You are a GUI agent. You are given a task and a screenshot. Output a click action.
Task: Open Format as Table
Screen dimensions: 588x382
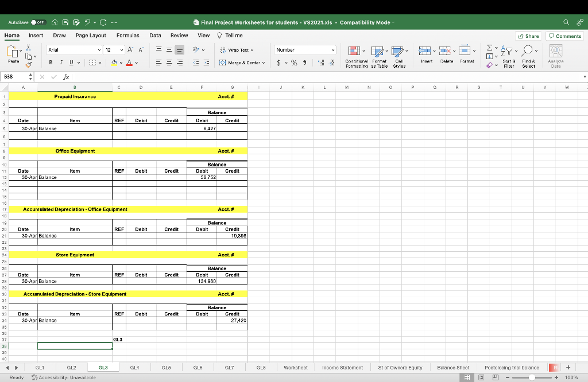pos(379,57)
